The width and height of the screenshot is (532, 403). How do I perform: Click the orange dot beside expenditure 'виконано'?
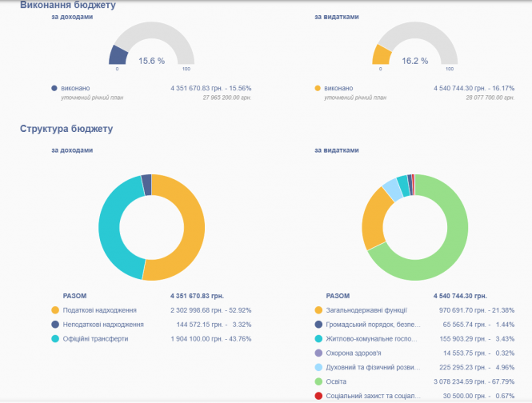click(318, 88)
